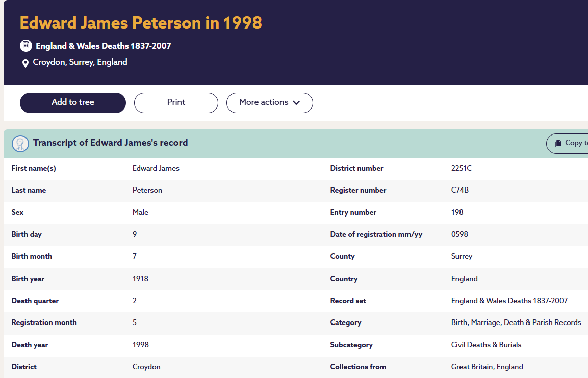Click the chevron arrow beside More actions
This screenshot has width=588, height=378.
296,102
